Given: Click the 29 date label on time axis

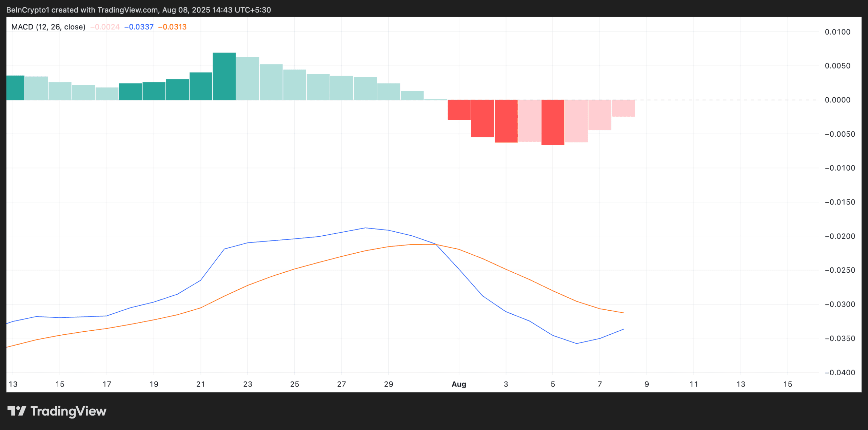Looking at the screenshot, I should [389, 384].
